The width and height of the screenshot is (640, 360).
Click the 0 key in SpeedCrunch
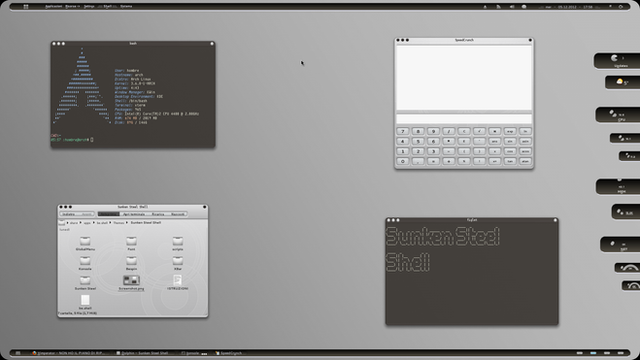tap(403, 162)
